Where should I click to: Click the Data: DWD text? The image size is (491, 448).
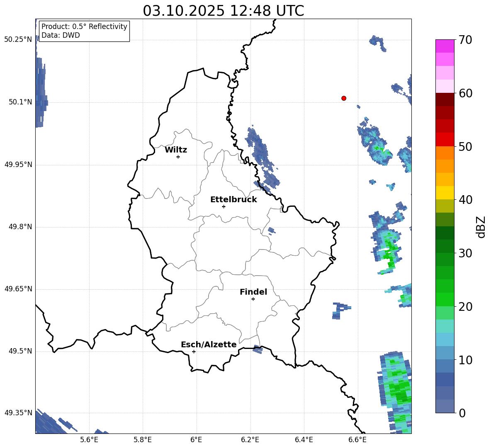[x=61, y=35]
